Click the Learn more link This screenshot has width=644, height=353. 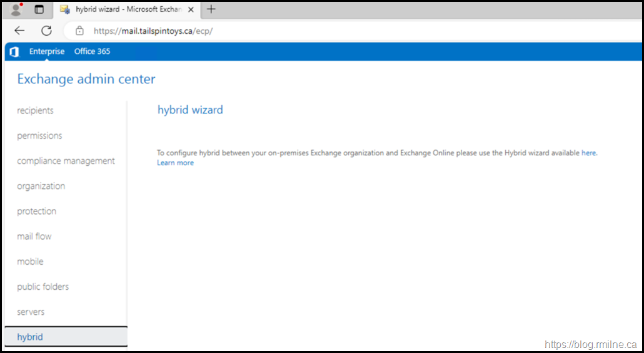click(175, 163)
